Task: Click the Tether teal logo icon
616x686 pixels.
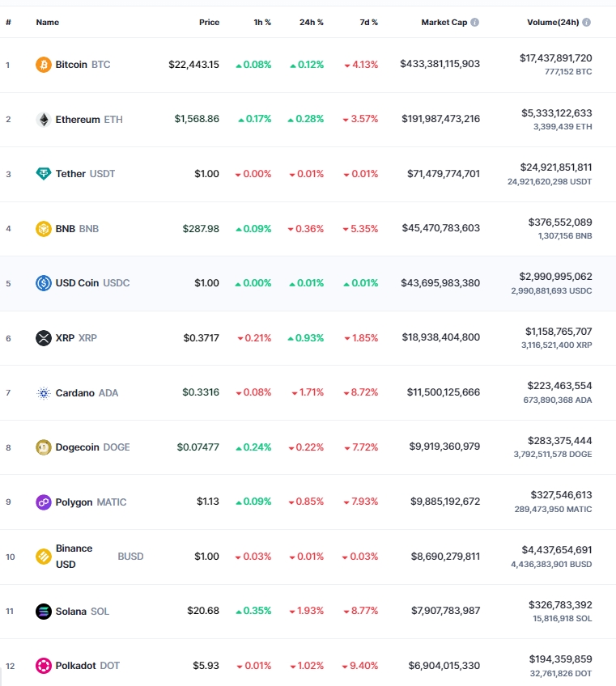Action: pyautogui.click(x=44, y=174)
